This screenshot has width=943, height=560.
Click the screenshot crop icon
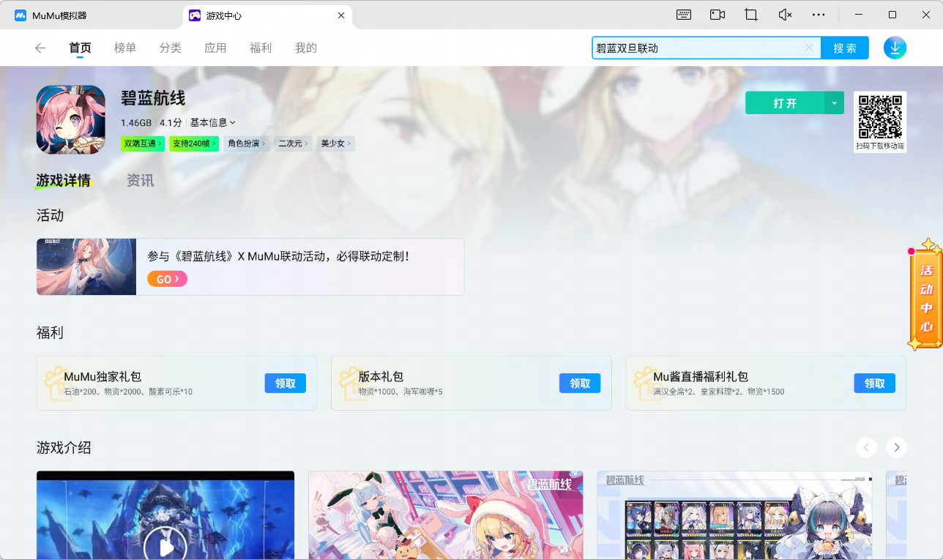(751, 15)
